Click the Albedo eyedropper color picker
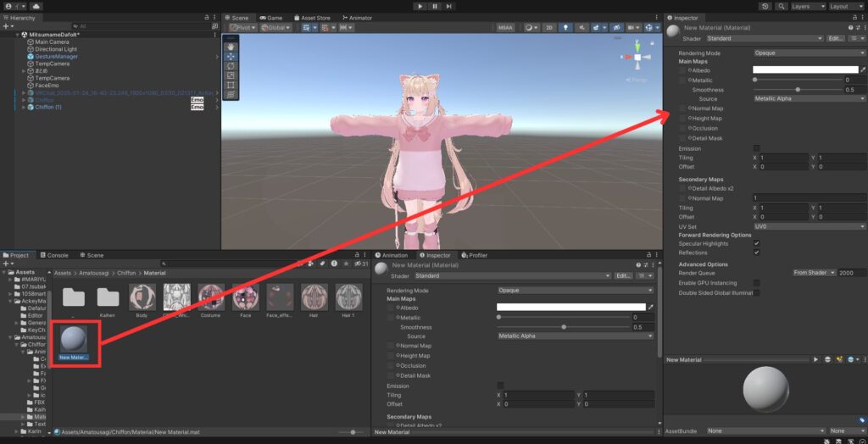Image resolution: width=868 pixels, height=444 pixels. (x=863, y=70)
